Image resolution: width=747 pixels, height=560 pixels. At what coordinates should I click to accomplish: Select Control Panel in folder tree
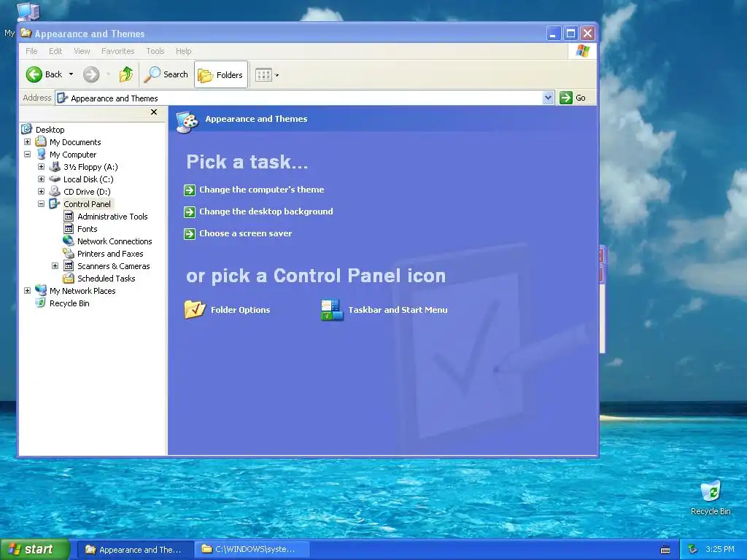point(87,204)
